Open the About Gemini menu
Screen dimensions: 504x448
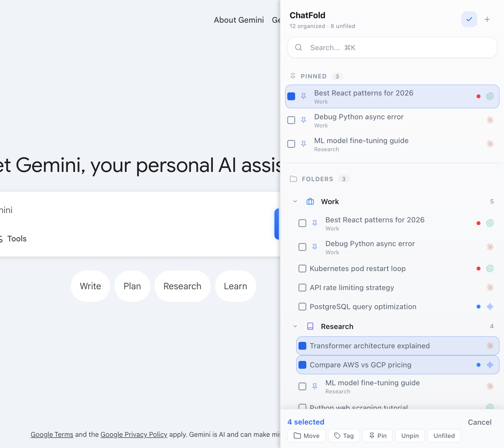coord(239,20)
